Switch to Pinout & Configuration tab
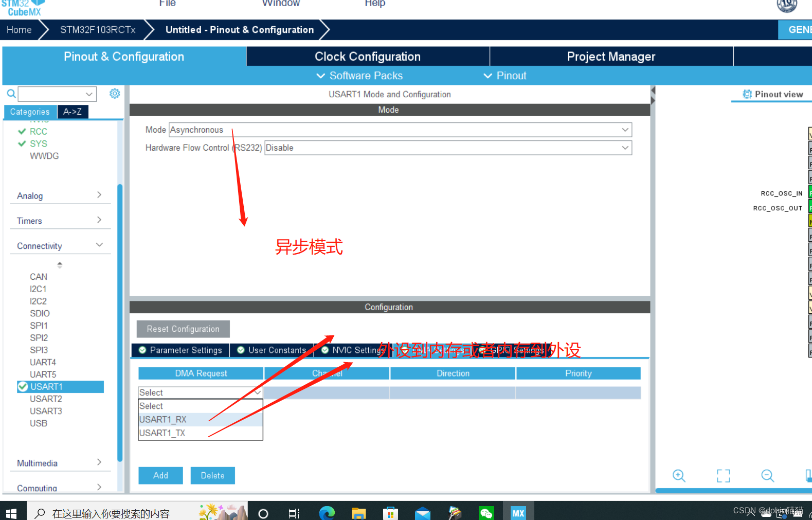 (x=124, y=57)
